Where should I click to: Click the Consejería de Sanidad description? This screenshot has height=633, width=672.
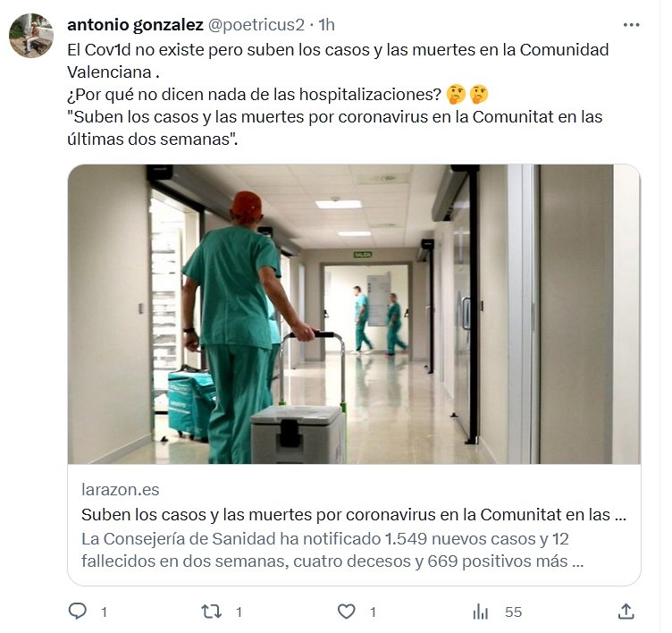pos(332,550)
